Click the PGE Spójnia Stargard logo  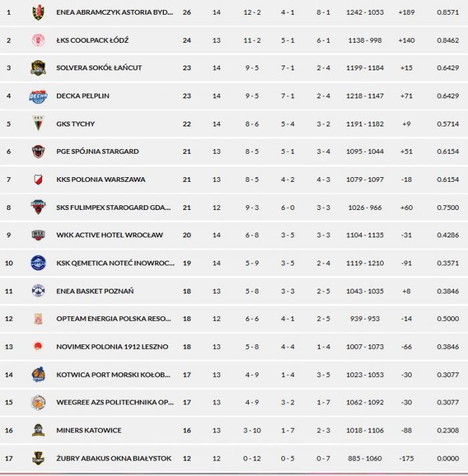tap(38, 152)
